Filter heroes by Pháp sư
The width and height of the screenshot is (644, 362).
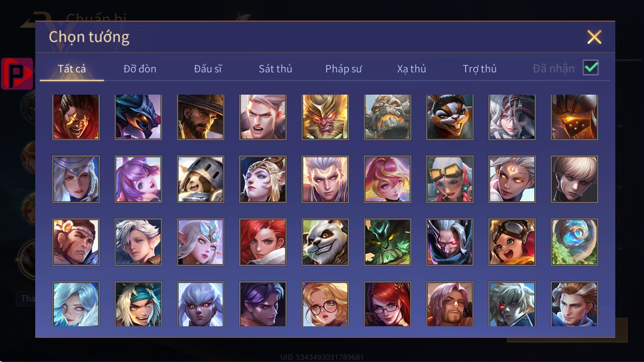click(x=343, y=69)
